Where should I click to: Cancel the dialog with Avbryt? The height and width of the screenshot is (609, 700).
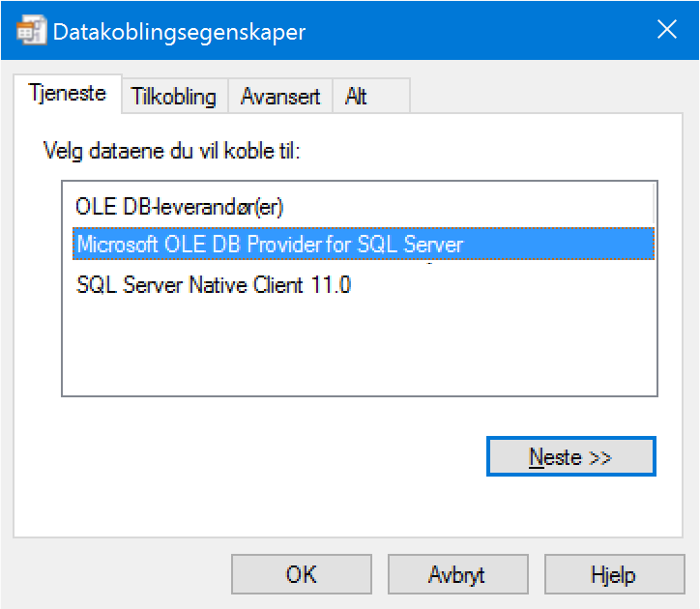coord(458,574)
